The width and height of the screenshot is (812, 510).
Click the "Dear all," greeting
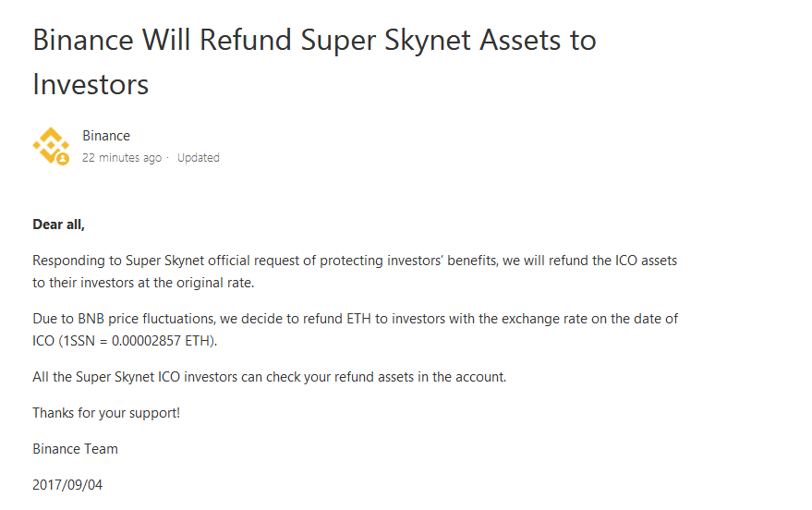(58, 225)
